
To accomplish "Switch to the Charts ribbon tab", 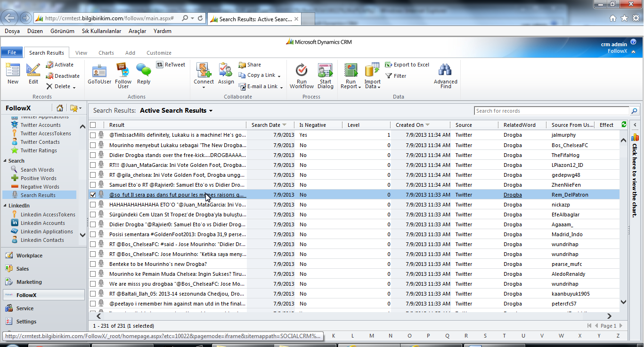I will point(106,53).
